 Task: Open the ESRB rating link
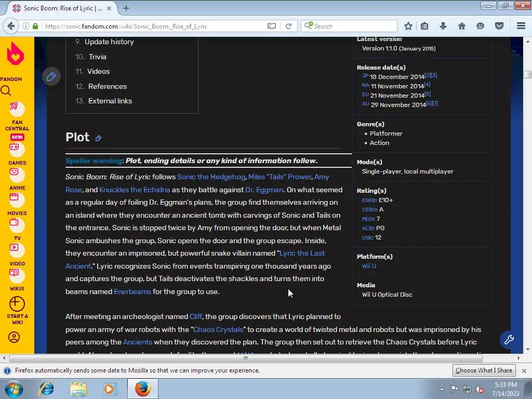pos(369,200)
